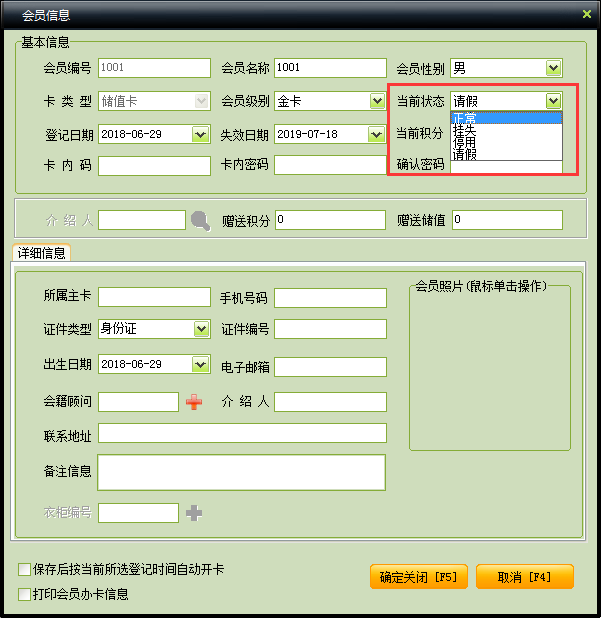Open the 登记日期 date picker arrow
Viewport: 601px width, 618px height.
[200, 134]
